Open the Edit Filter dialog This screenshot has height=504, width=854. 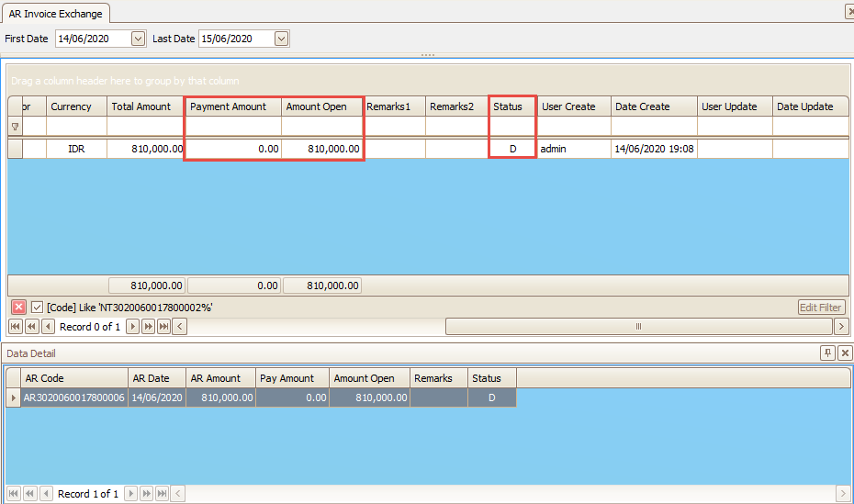tap(821, 308)
